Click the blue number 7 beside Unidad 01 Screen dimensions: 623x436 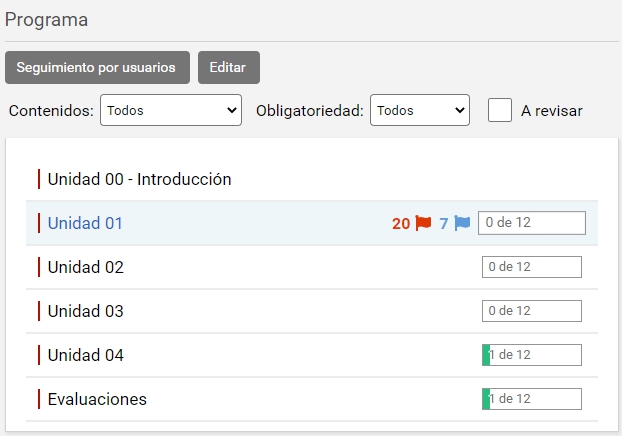[444, 224]
